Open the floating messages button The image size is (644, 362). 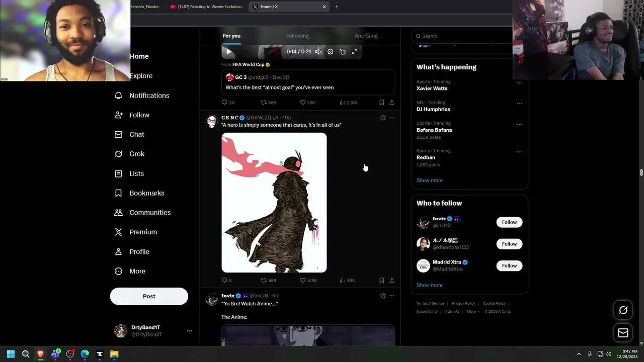(623, 333)
